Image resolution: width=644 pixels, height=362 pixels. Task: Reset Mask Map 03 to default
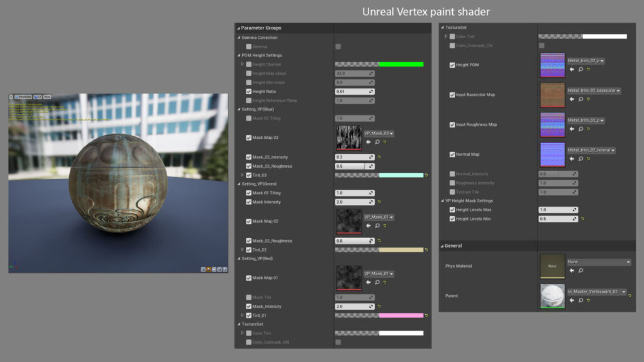(385, 142)
